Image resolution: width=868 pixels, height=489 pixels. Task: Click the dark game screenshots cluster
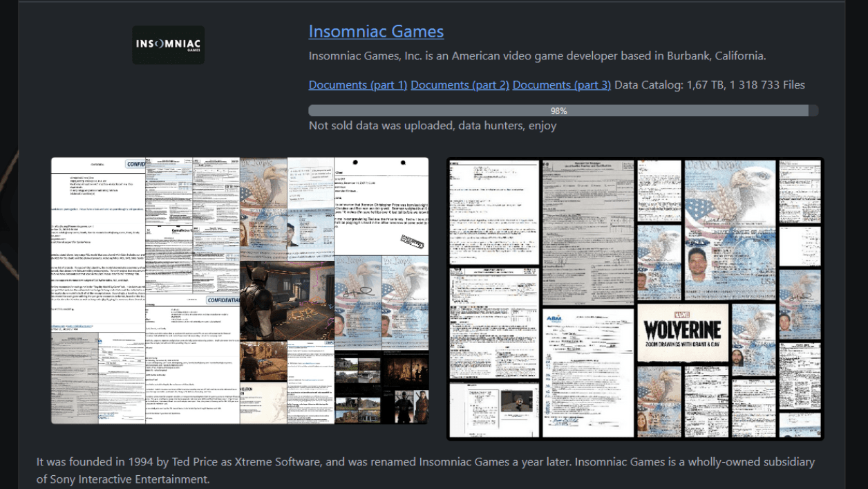click(381, 387)
